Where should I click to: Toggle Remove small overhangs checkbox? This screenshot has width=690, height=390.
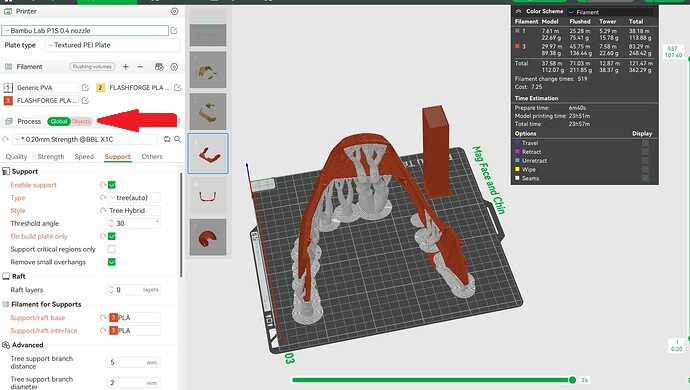[x=112, y=262]
